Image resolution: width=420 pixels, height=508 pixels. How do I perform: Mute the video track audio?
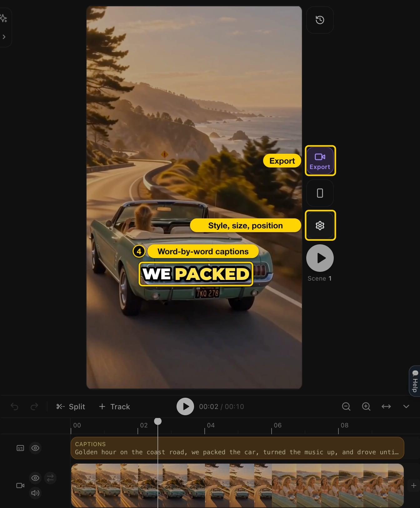pos(35,493)
